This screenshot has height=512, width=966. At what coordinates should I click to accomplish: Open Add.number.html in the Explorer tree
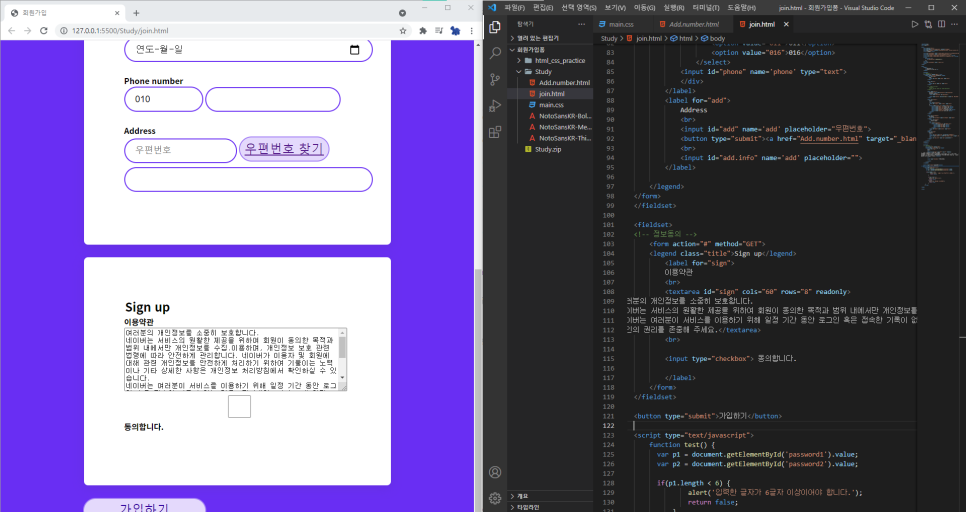[564, 83]
